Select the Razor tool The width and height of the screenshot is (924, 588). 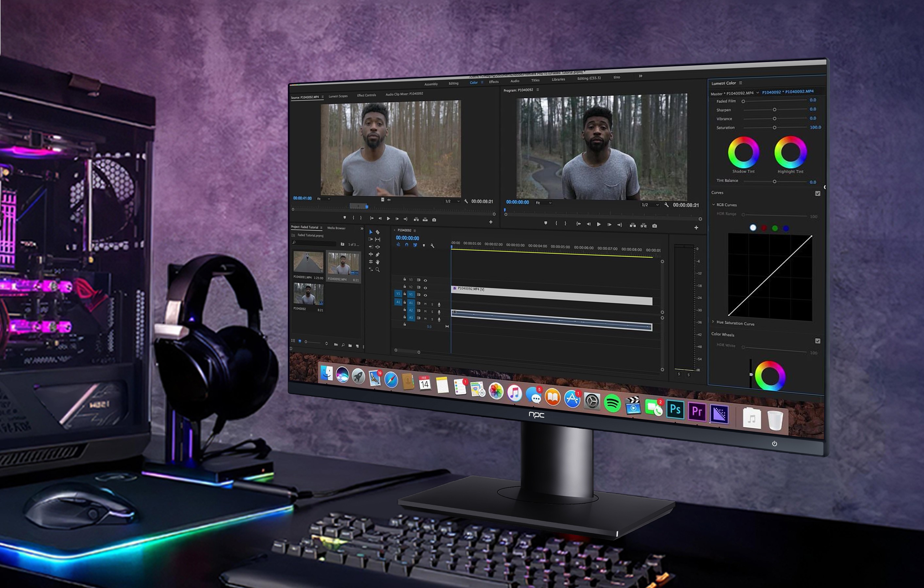[378, 232]
